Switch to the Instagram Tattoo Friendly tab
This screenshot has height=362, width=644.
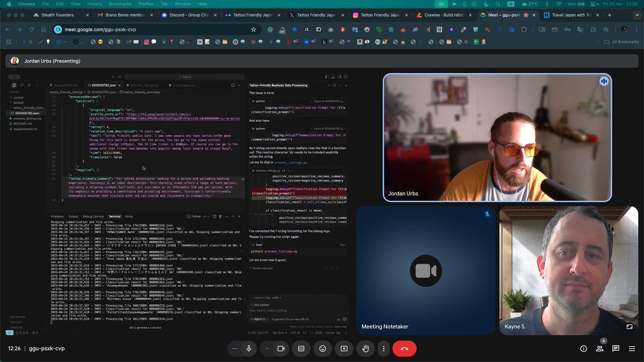[378, 15]
